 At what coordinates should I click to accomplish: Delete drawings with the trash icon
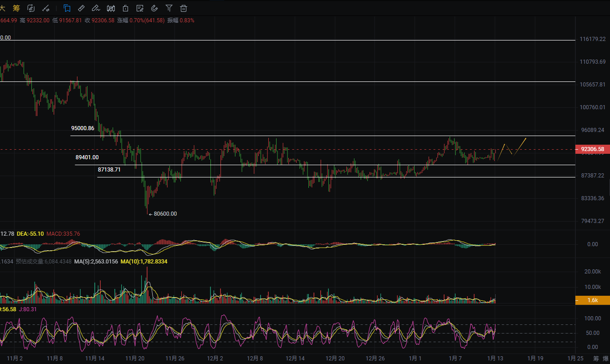click(x=184, y=8)
